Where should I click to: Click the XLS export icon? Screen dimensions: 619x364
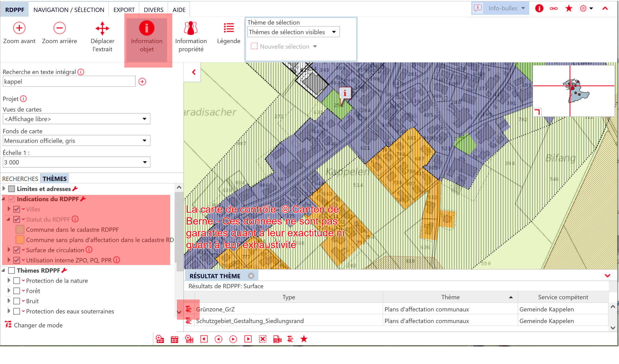point(277,339)
